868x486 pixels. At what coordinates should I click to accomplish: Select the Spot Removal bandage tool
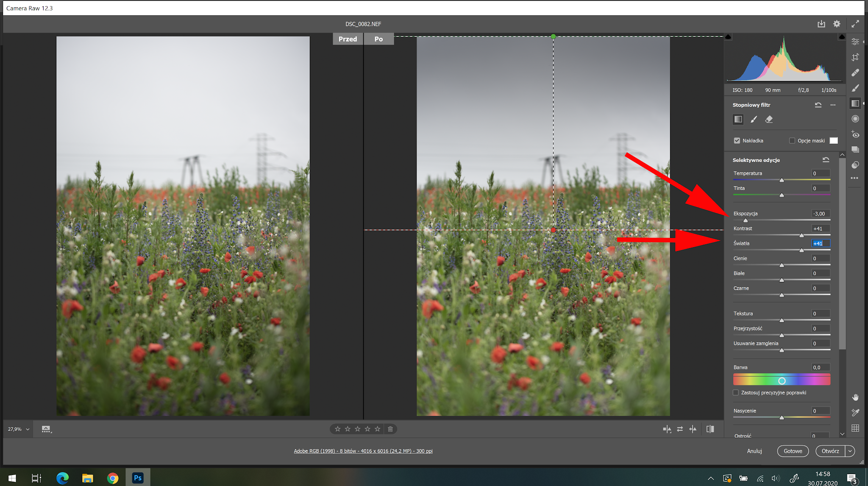click(855, 73)
